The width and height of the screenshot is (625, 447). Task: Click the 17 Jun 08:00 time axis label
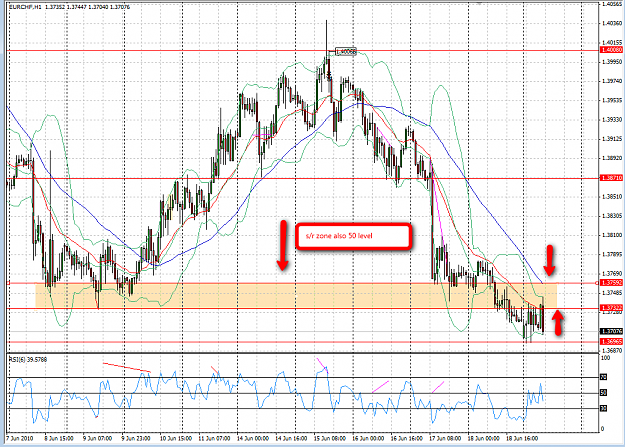tap(445, 439)
